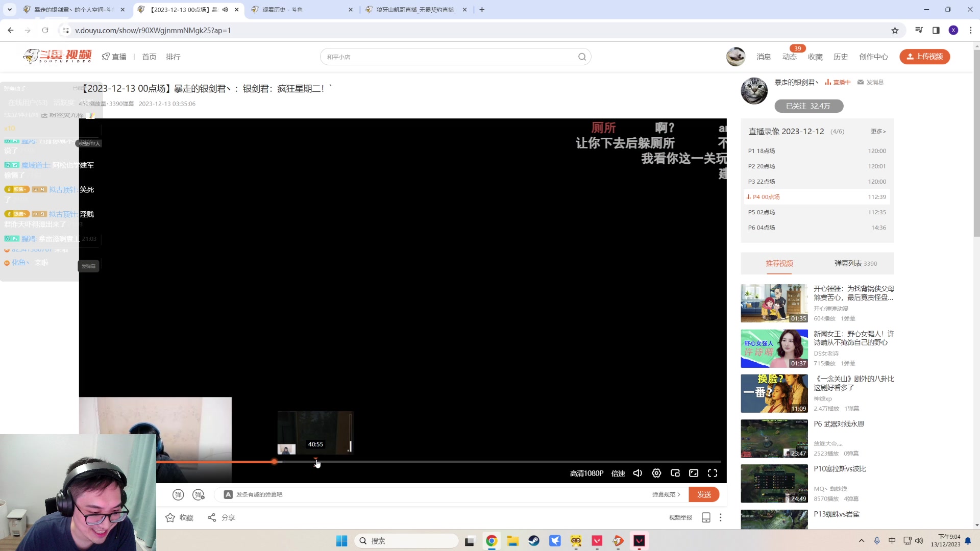The height and width of the screenshot is (551, 980).
Task: Add video to favorites with 收藏 star
Action: (178, 517)
